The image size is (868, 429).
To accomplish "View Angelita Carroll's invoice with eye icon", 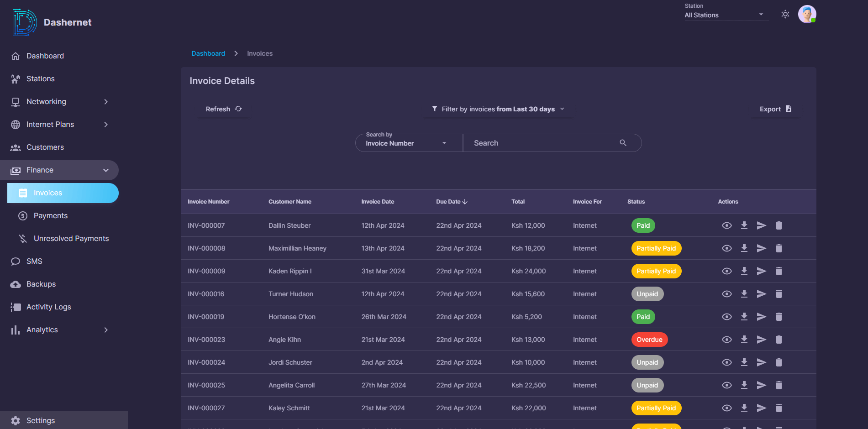I will 726,385.
